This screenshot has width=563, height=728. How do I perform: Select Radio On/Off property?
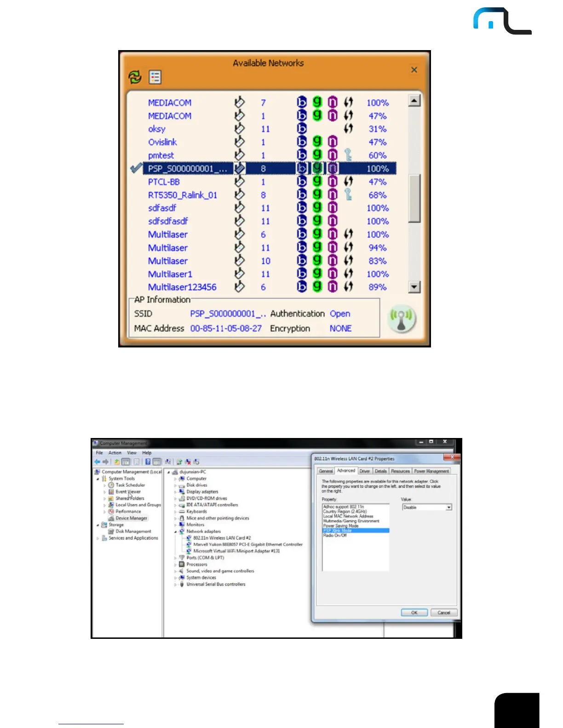tap(356, 535)
